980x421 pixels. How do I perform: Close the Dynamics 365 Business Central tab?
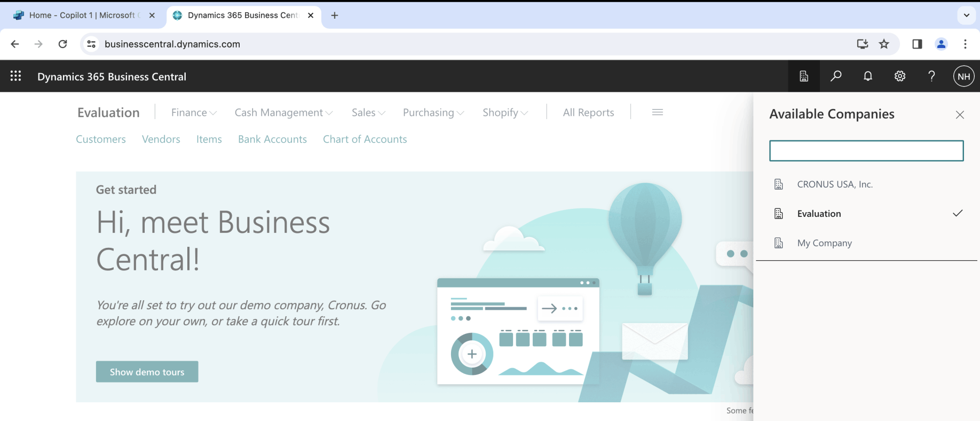click(311, 15)
